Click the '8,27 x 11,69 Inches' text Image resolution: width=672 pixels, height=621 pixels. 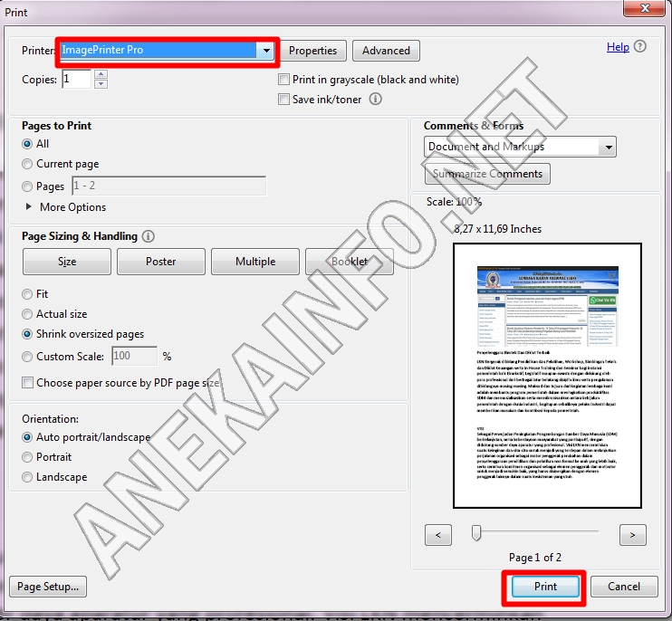[x=497, y=229]
